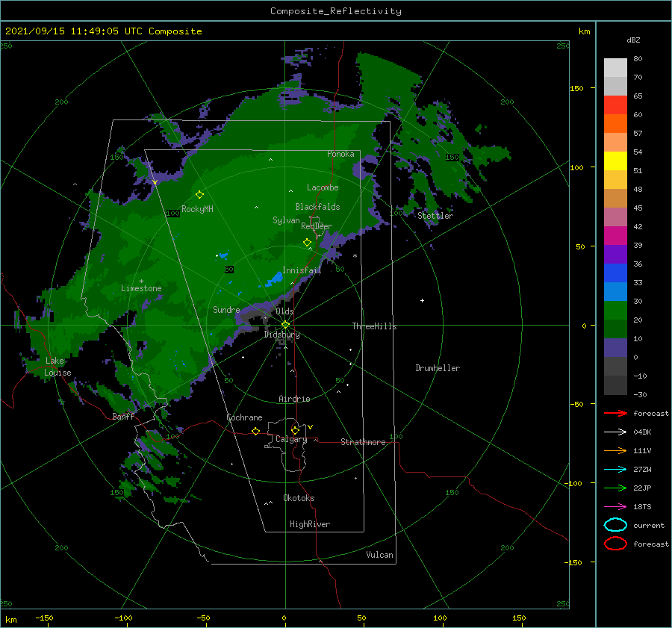Click the magenta 18TS arrow legend icon
Viewport: 672px width, 628px height.
(x=615, y=507)
